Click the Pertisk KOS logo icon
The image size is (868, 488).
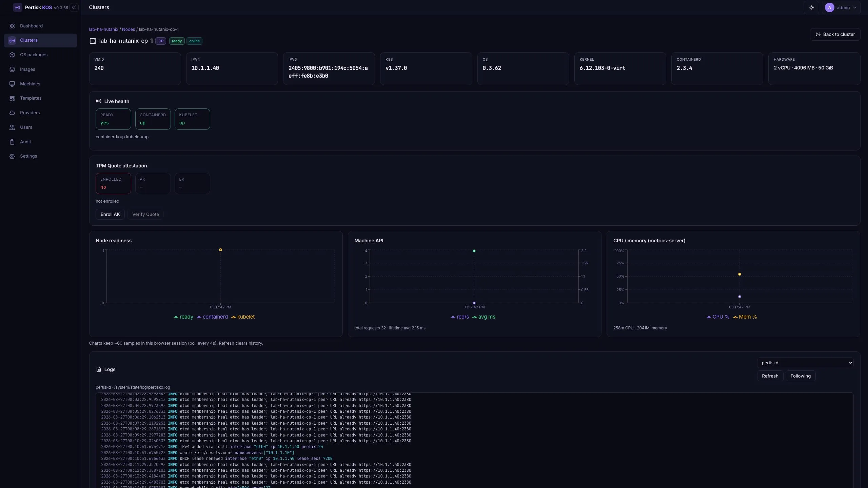tap(17, 7)
